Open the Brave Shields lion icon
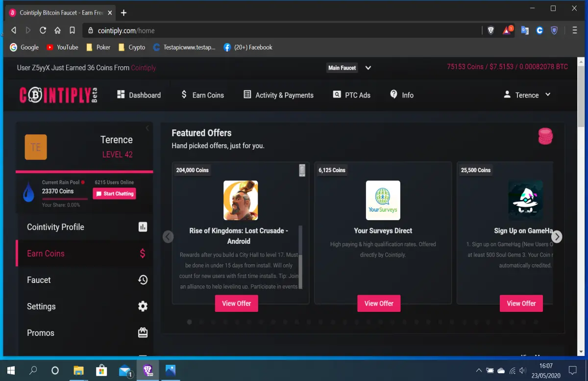 click(491, 30)
